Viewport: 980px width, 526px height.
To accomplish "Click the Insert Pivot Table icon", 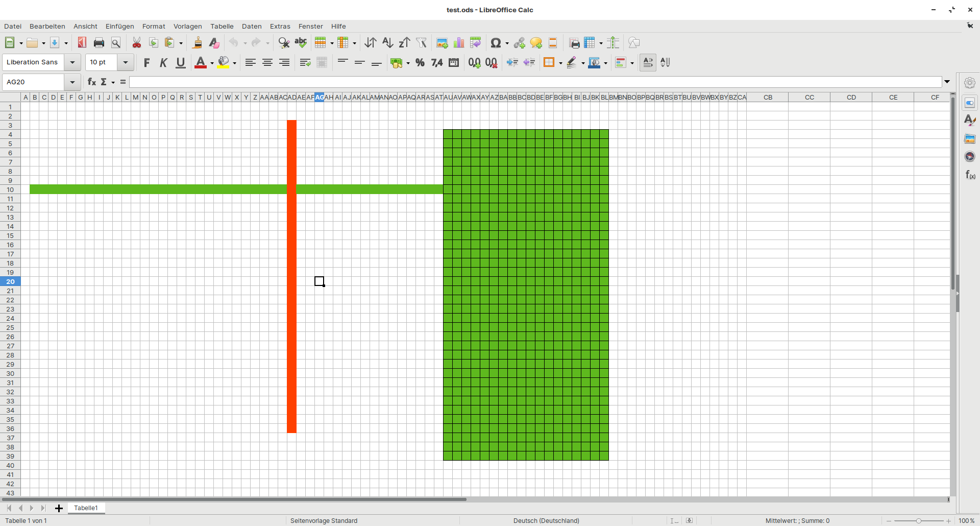I will (476, 43).
